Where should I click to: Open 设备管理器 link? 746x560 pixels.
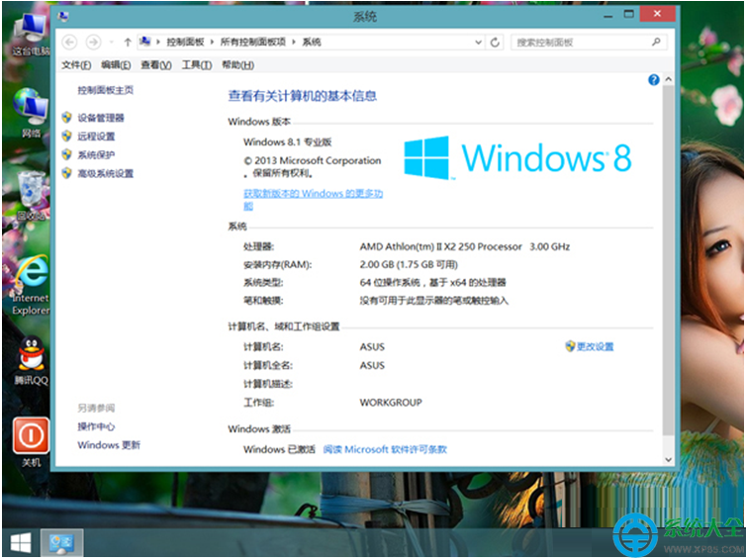click(101, 118)
